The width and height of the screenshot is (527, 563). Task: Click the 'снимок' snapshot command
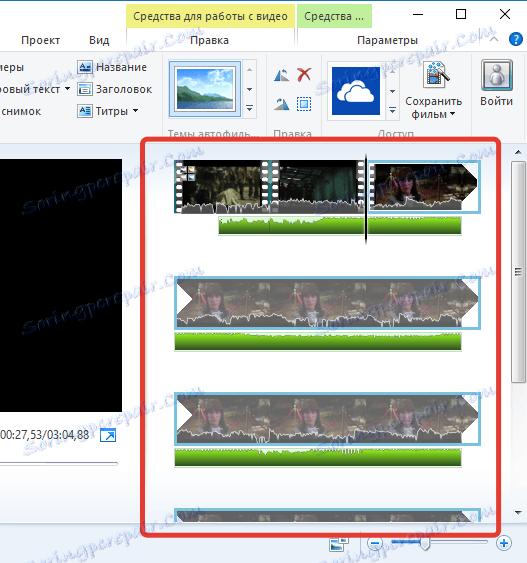pos(21,111)
